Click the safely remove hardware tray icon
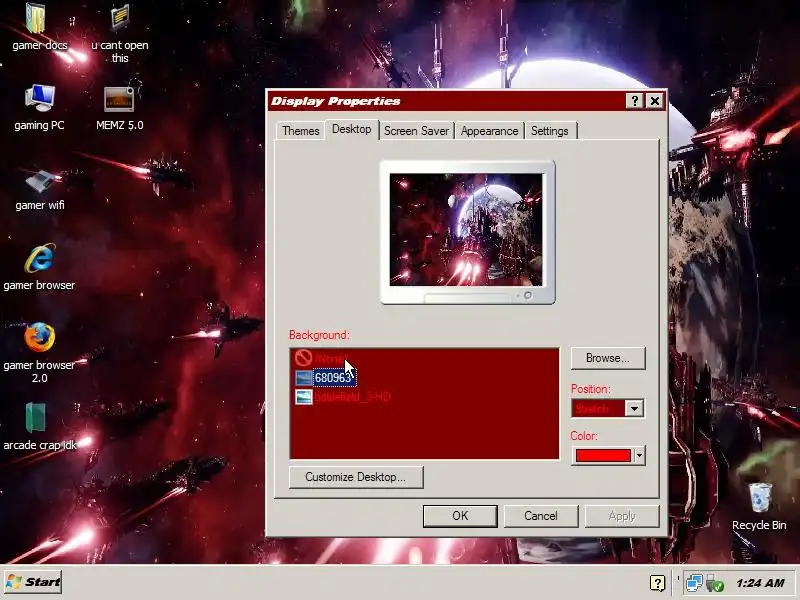The height and width of the screenshot is (600, 800). 714,583
